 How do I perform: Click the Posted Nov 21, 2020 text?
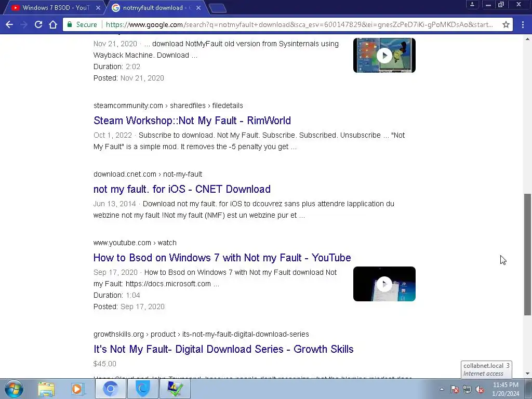pyautogui.click(x=129, y=78)
